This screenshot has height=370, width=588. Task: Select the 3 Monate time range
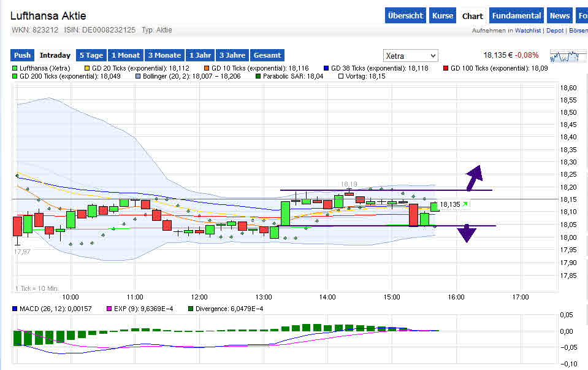pyautogui.click(x=164, y=55)
